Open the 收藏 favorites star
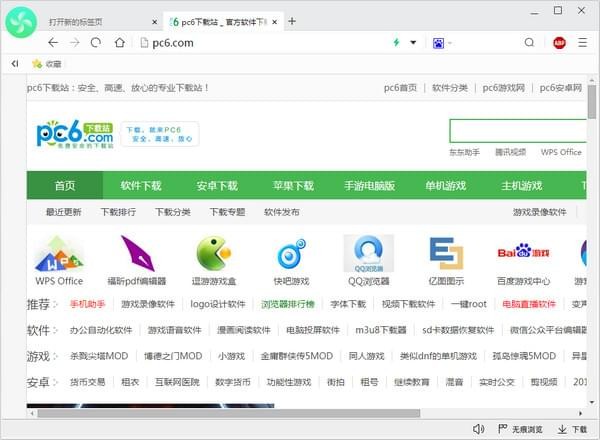Image resolution: width=600 pixels, height=440 pixels. pos(47,64)
